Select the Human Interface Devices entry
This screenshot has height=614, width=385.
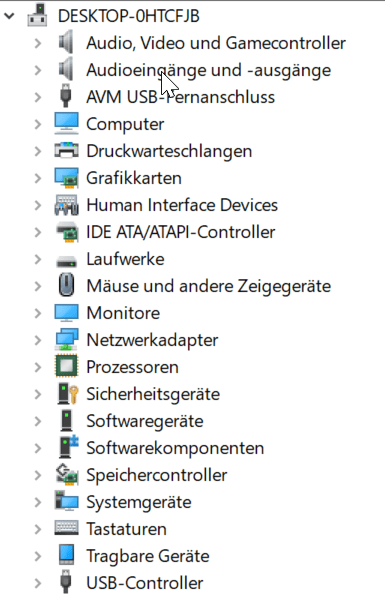(x=182, y=205)
